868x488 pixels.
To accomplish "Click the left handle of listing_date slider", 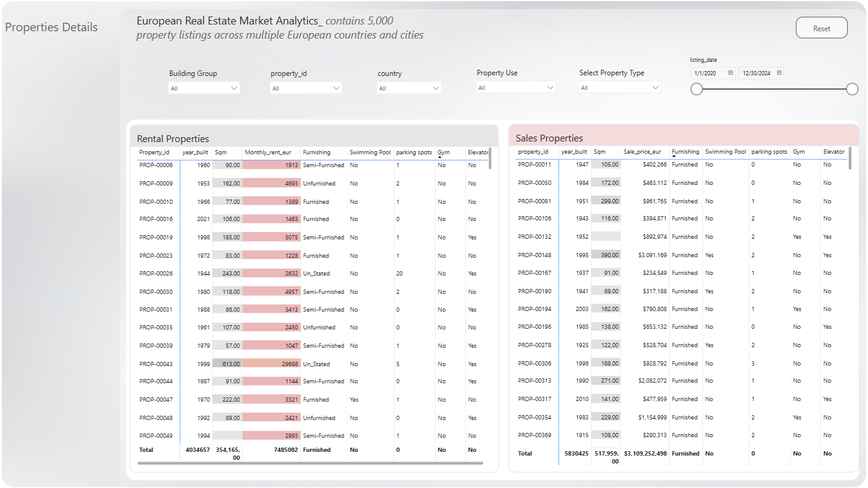I will click(697, 89).
